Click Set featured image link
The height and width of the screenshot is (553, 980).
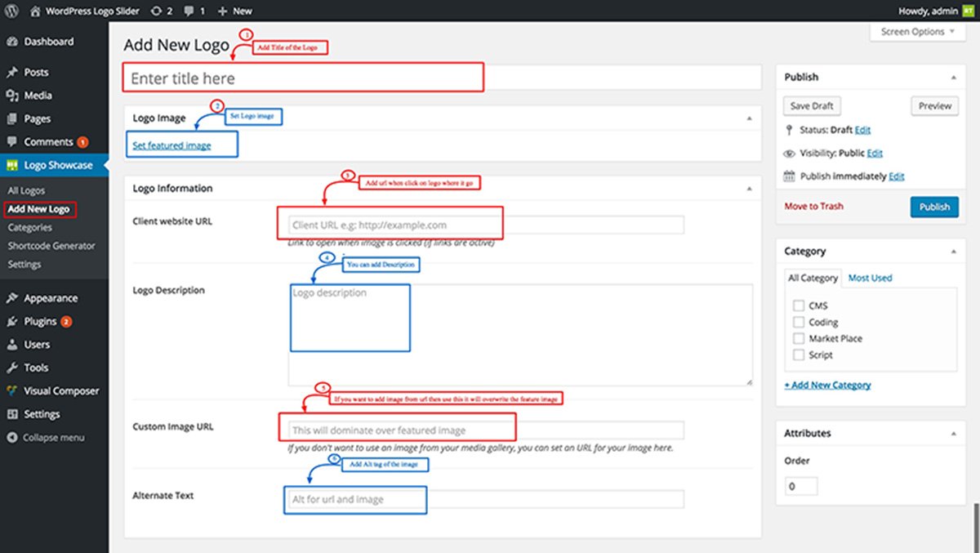click(x=171, y=145)
